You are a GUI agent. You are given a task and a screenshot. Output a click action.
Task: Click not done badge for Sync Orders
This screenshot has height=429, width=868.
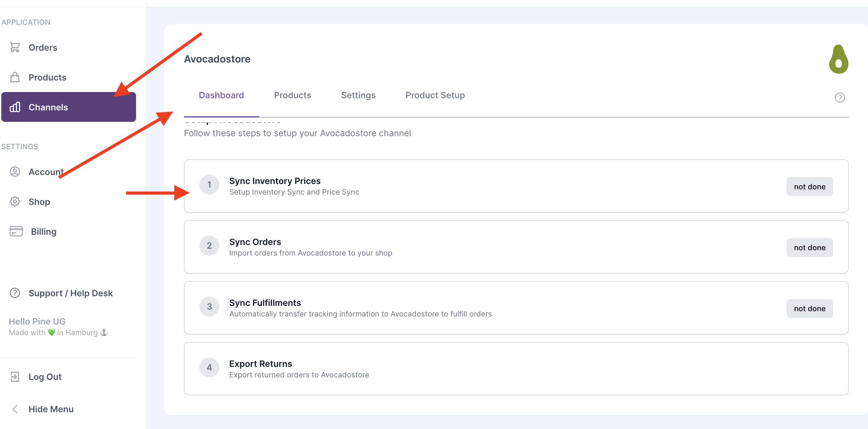[809, 247]
